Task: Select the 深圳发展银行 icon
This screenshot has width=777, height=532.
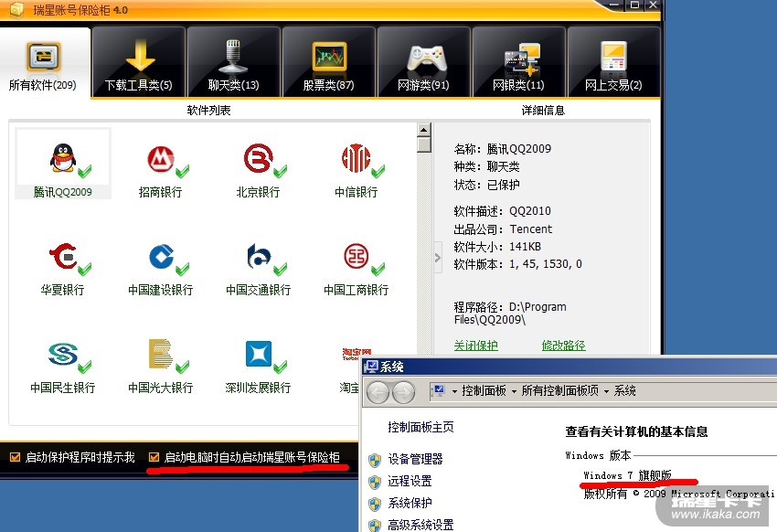Action: [x=258, y=354]
